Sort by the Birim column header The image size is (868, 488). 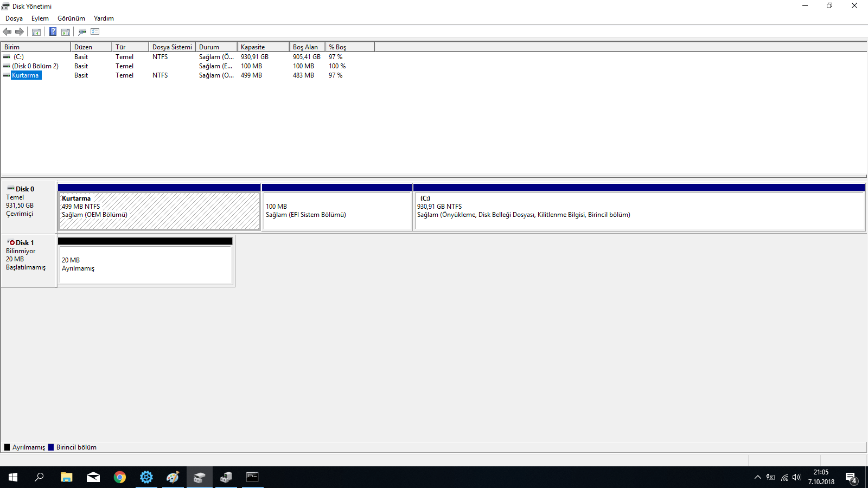click(36, 47)
